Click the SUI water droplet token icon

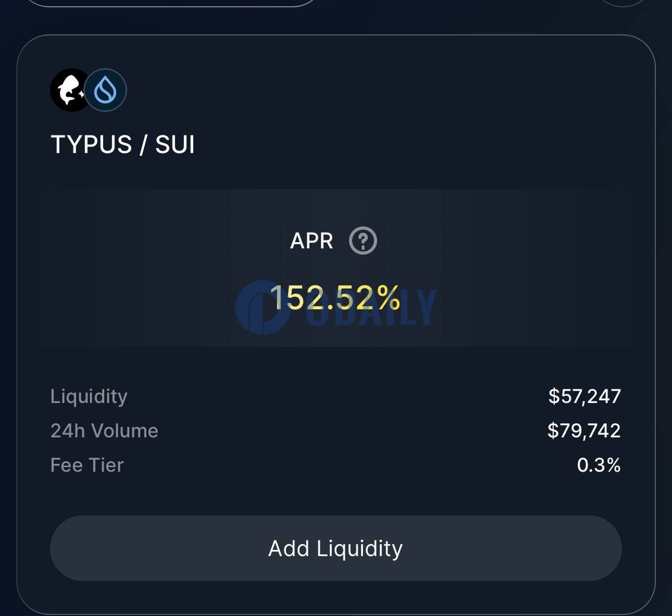106,90
